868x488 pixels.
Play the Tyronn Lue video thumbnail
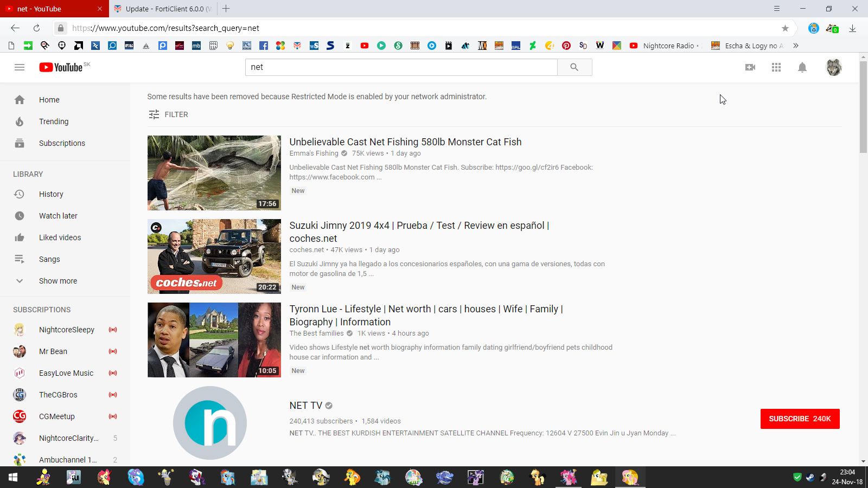[214, 340]
